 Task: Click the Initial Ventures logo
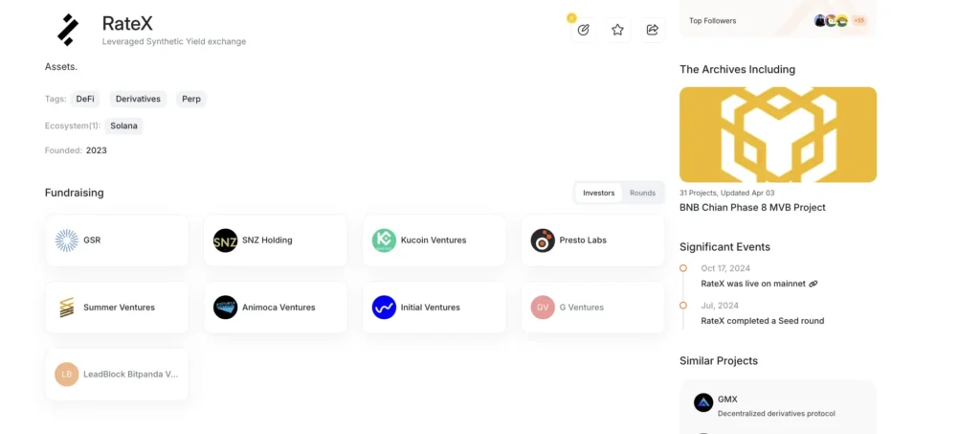(385, 307)
